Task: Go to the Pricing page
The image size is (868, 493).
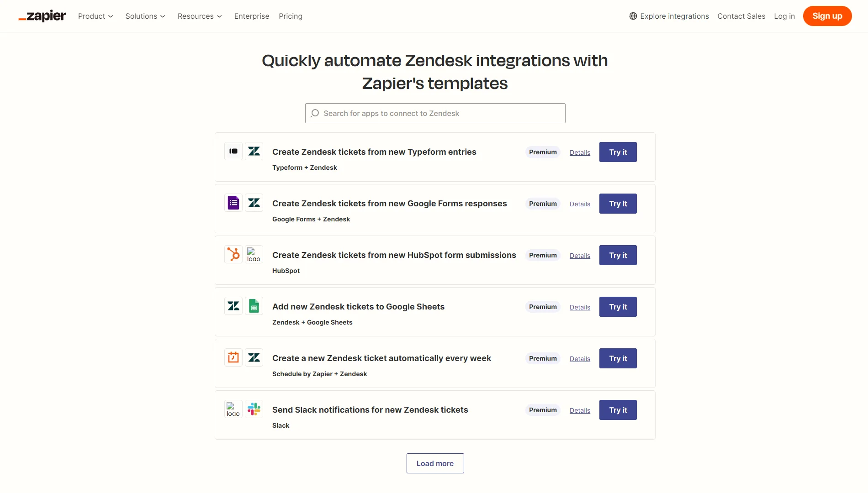Action: tap(291, 16)
